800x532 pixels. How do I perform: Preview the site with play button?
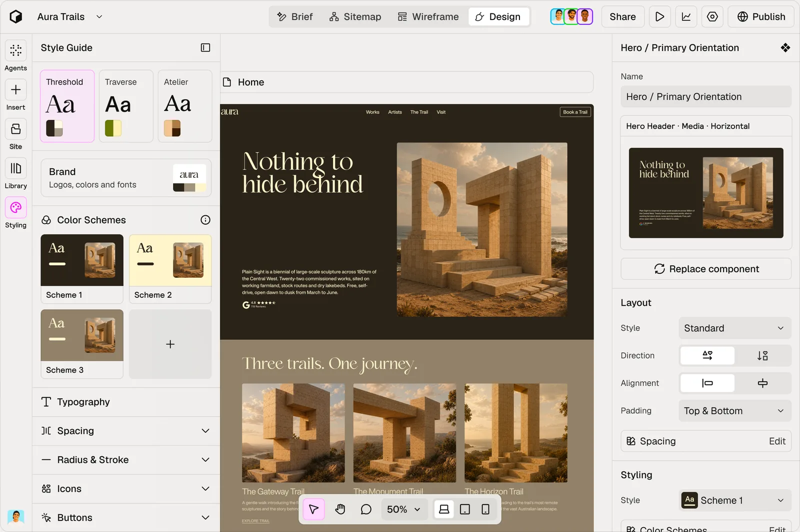coord(660,16)
